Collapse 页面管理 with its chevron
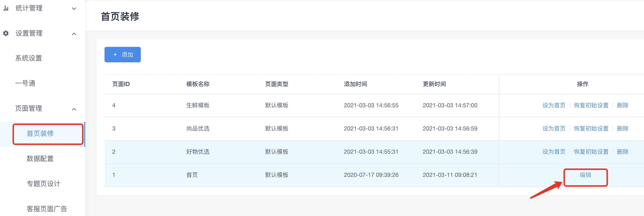The width and height of the screenshot is (644, 216). coord(74,109)
